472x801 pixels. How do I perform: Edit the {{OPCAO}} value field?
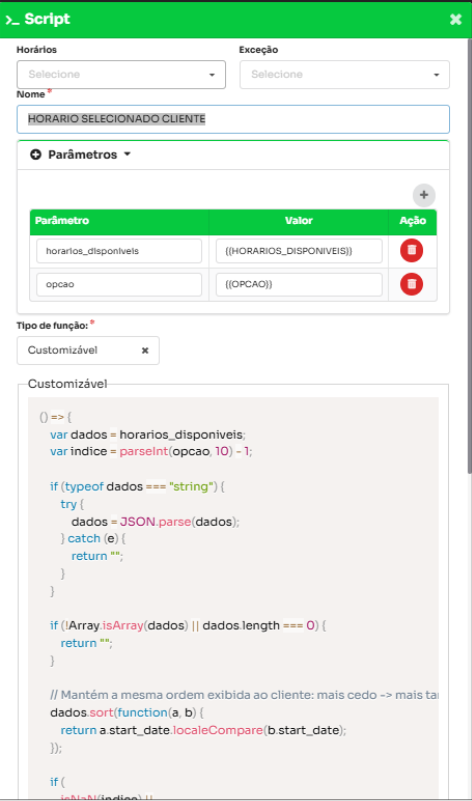tap(299, 285)
